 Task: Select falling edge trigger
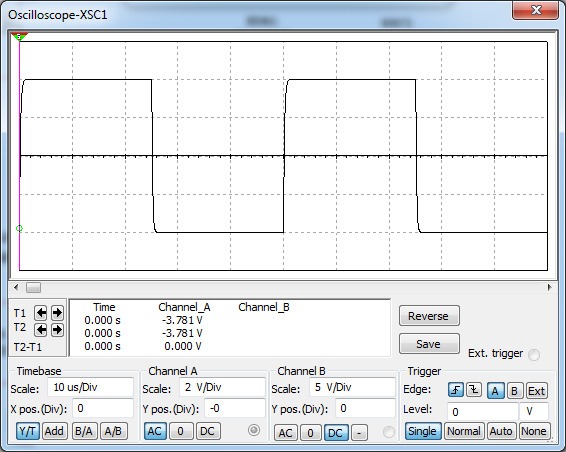pyautogui.click(x=474, y=390)
